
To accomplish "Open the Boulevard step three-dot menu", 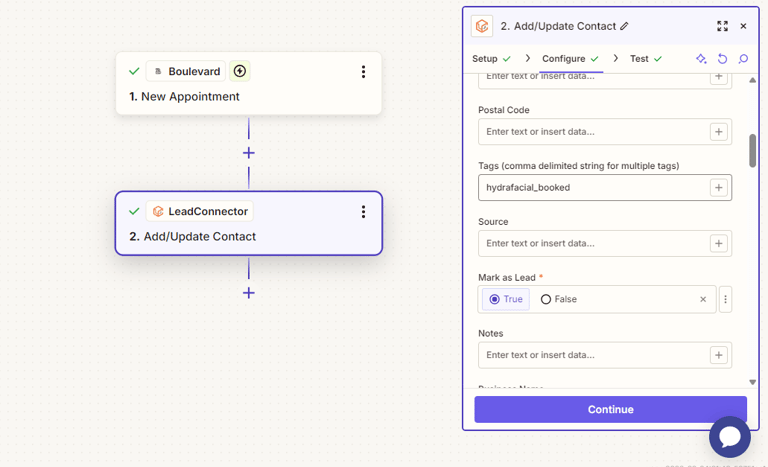I will 363,72.
